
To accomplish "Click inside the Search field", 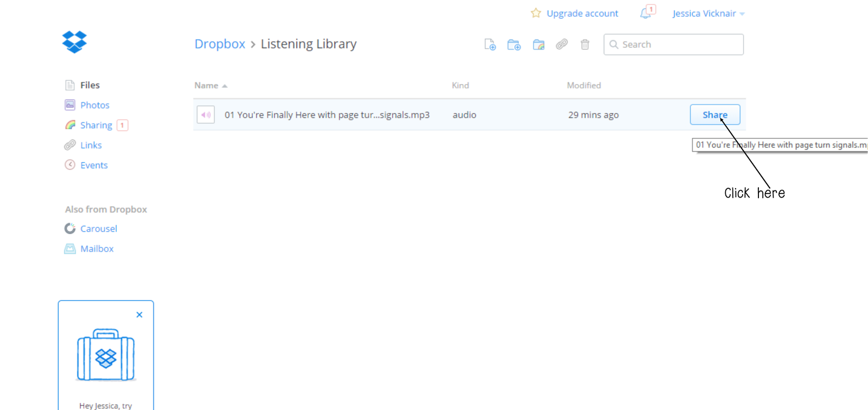I will (x=673, y=44).
